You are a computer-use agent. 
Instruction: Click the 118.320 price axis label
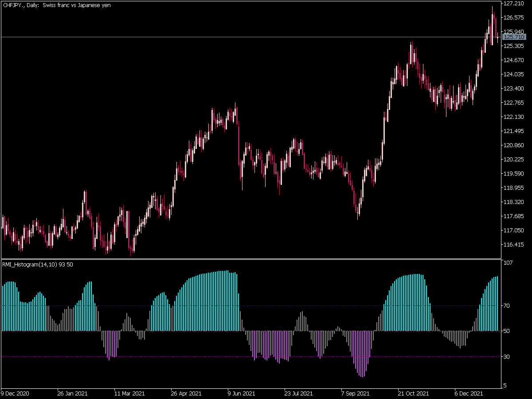pos(514,202)
